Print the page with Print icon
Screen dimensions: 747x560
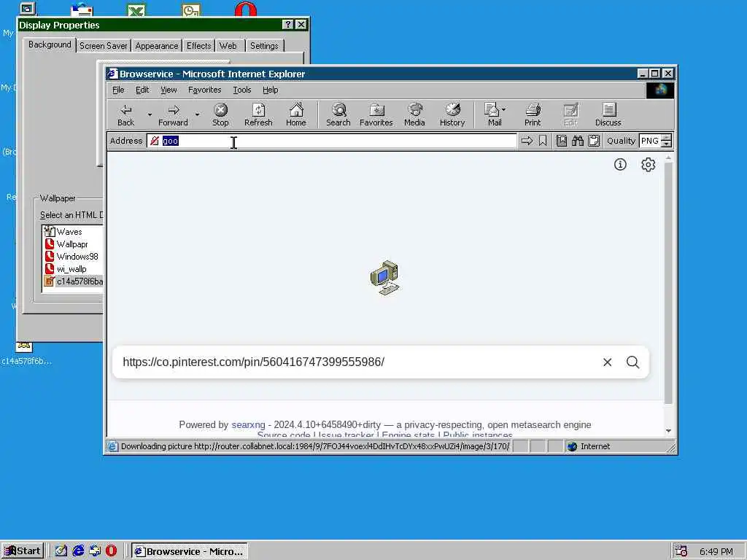[x=533, y=114]
